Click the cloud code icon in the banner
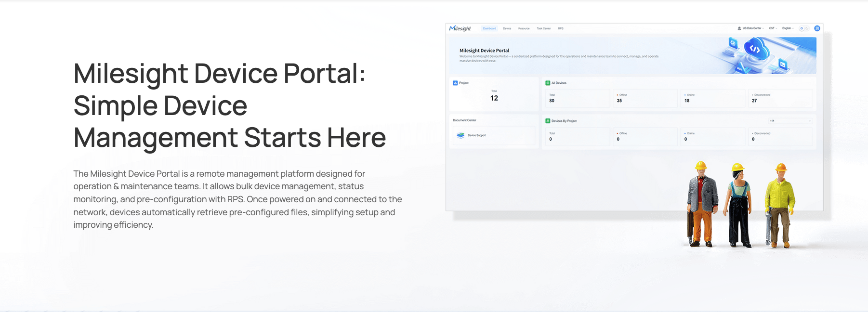Viewport: 868px width, 312px height. [x=754, y=49]
